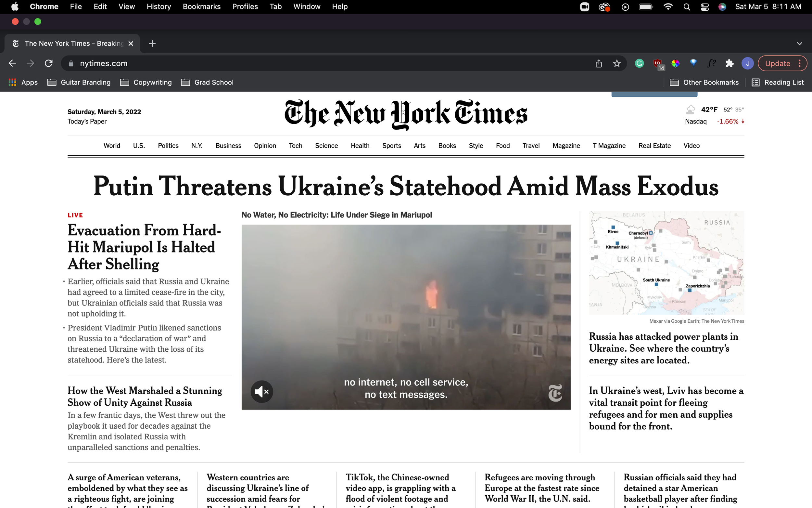Open macOS Control Center toggles
The height and width of the screenshot is (508, 812).
tap(704, 7)
